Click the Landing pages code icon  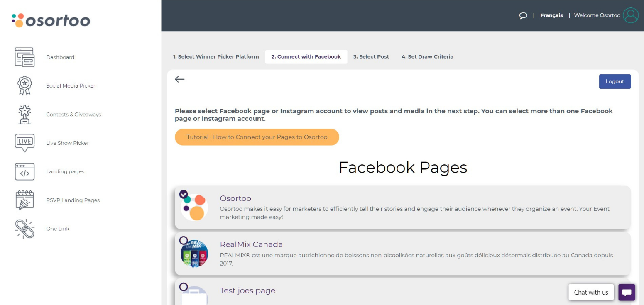point(25,171)
